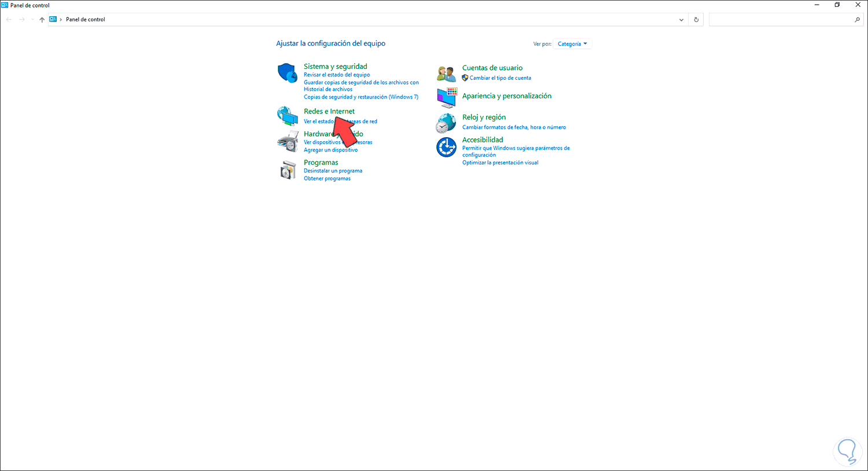Viewport: 868px width, 471px height.
Task: Open Sistema y seguridad category
Action: coord(336,67)
